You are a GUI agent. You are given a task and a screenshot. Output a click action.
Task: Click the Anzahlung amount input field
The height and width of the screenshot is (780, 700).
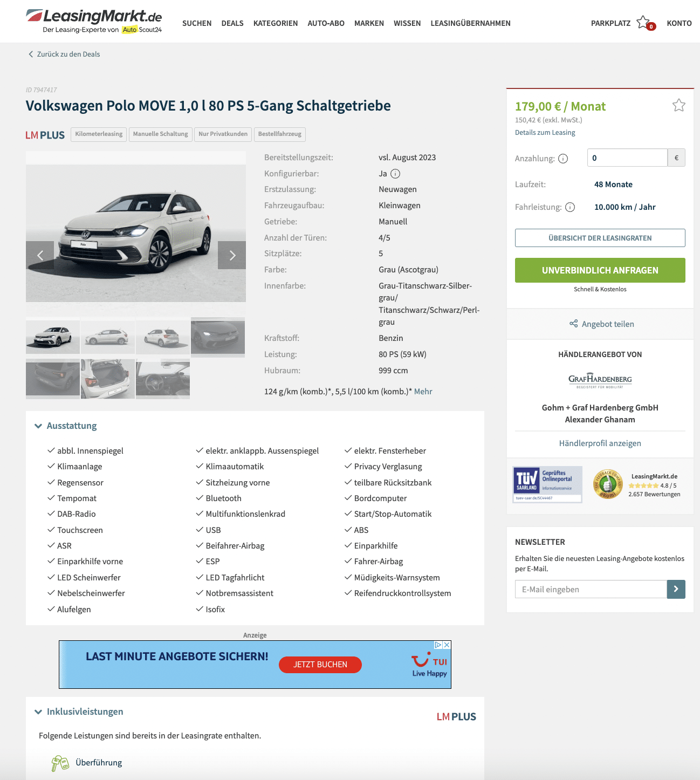pos(627,158)
